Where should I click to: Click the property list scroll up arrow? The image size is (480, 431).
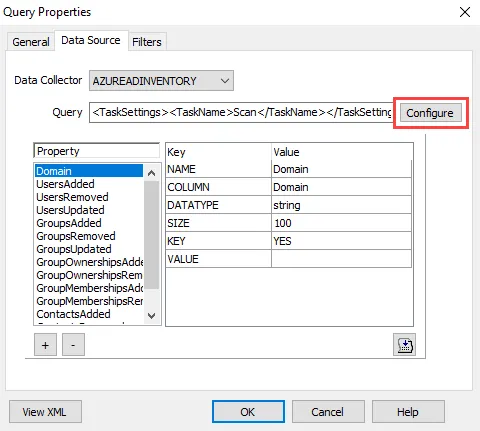[151, 173]
